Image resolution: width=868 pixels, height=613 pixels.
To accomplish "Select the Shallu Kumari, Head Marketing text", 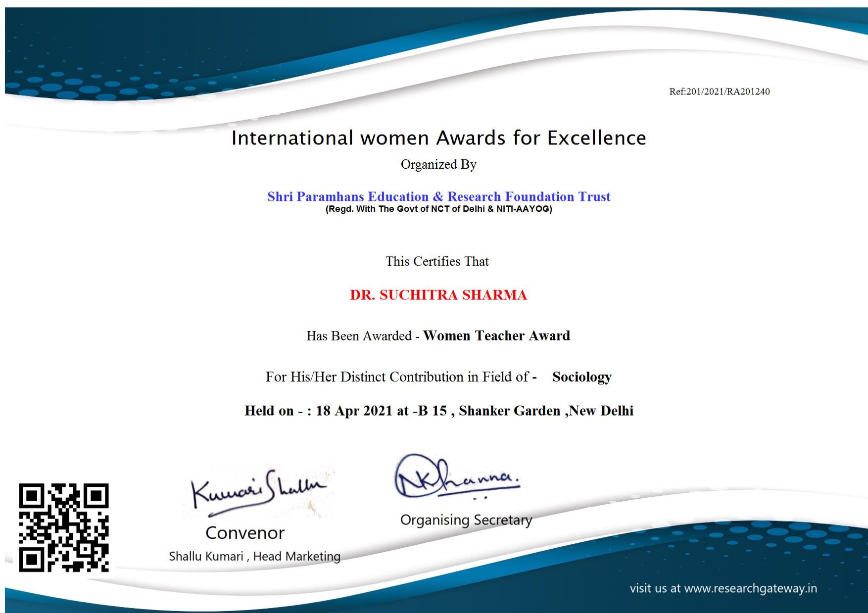I will point(254,556).
